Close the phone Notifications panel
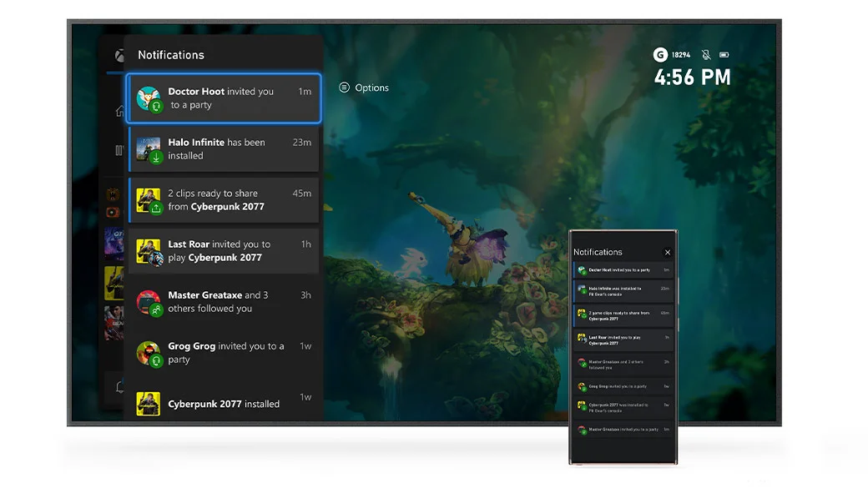 click(x=668, y=252)
